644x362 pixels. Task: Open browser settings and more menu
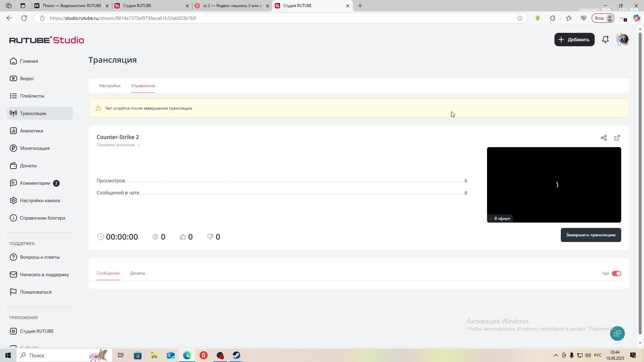click(x=623, y=18)
